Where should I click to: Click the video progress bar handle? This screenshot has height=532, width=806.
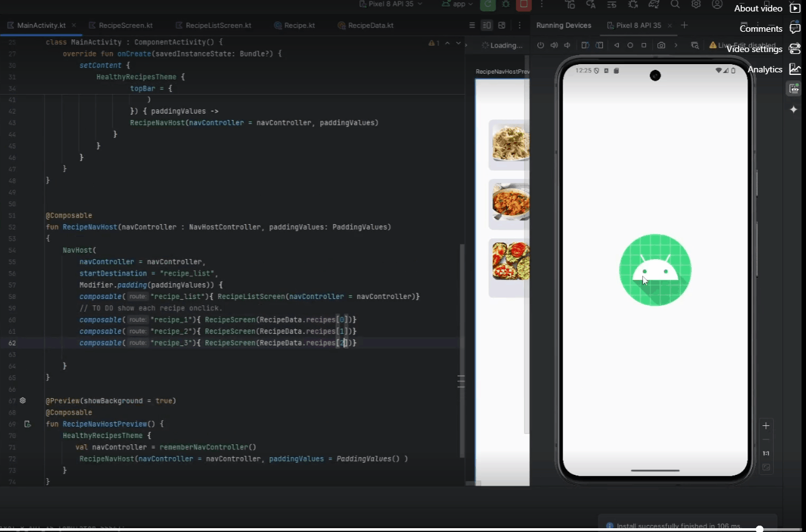coord(760,529)
